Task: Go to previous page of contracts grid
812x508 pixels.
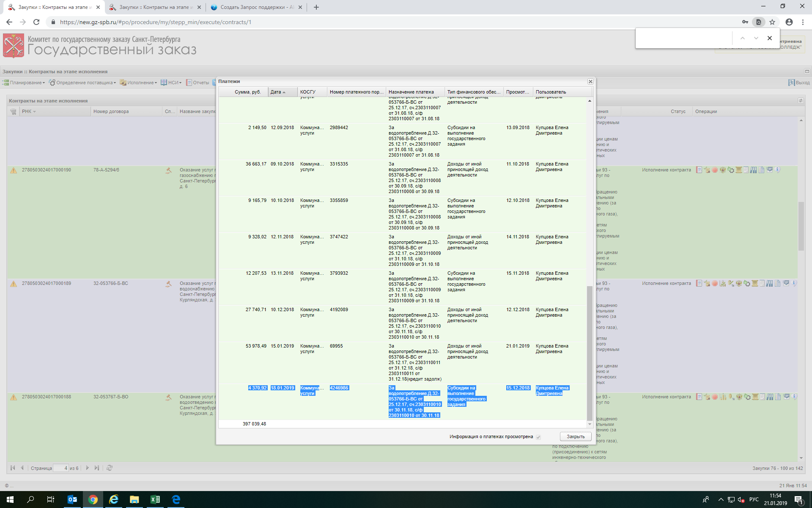Action: coord(22,468)
